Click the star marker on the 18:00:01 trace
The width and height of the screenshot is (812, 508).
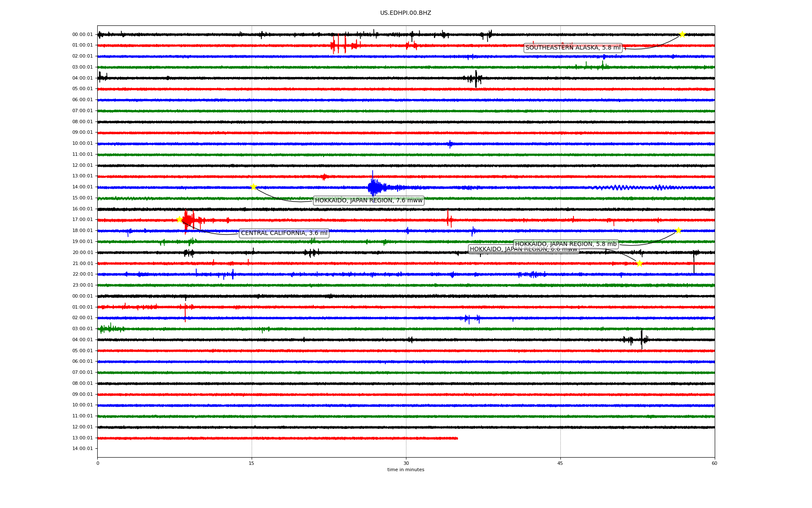coord(678,230)
